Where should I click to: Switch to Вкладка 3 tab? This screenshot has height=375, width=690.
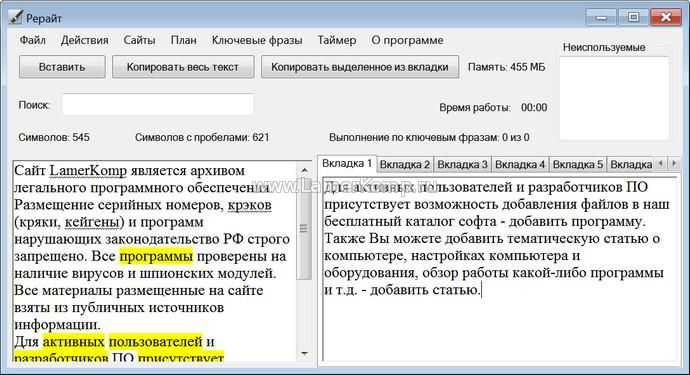tap(462, 165)
